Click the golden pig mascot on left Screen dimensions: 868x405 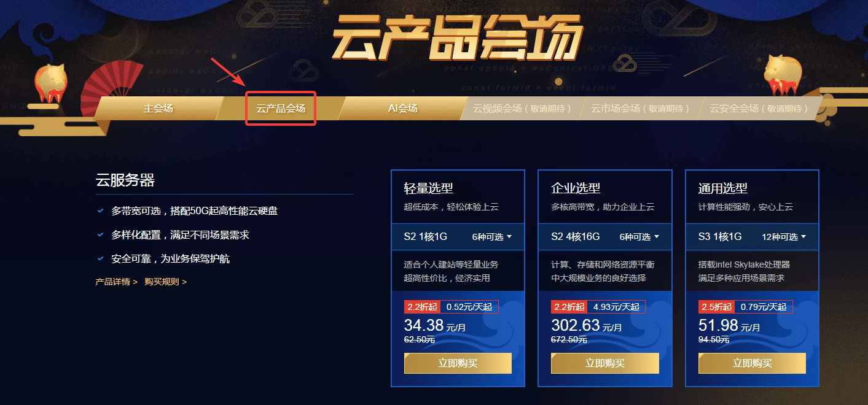(x=52, y=81)
